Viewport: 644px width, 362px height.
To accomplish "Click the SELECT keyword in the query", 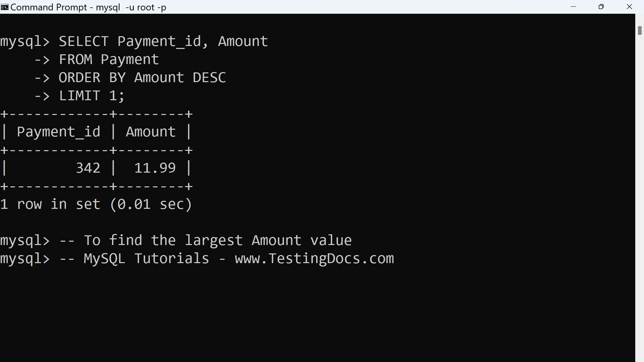I will click(84, 42).
